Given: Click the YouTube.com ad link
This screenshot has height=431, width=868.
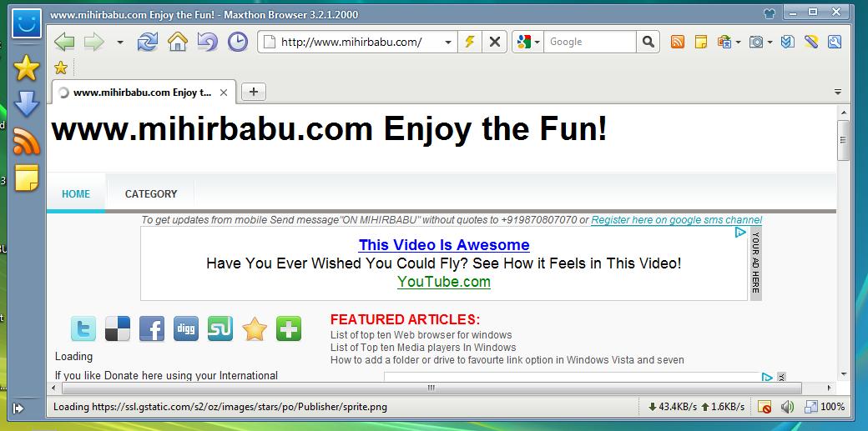Looking at the screenshot, I should click(x=444, y=282).
